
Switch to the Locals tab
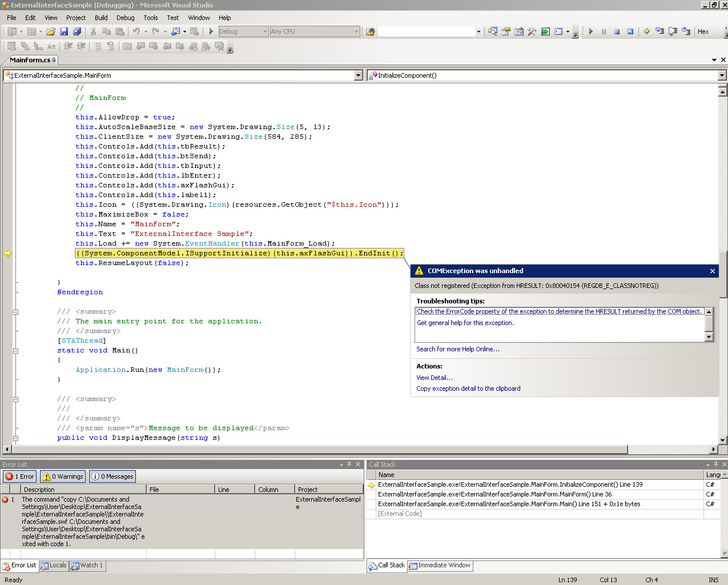pos(53,566)
